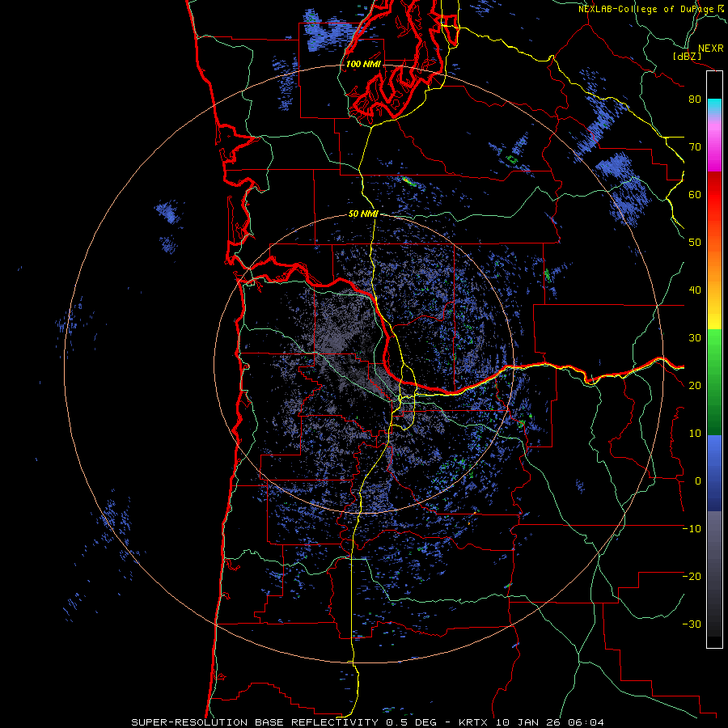Click the 80 value on the dBZ scale

click(x=695, y=99)
